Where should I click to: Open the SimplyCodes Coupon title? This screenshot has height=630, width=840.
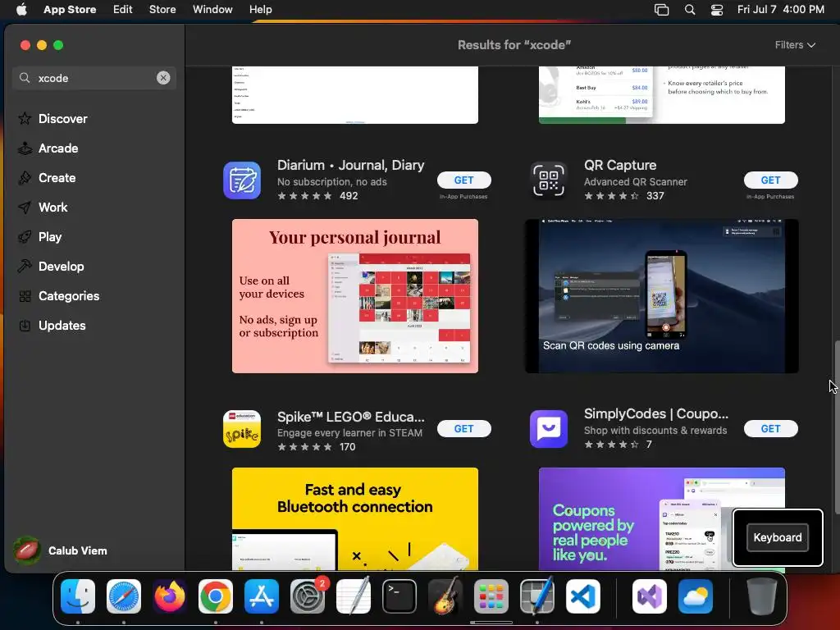[x=656, y=413]
